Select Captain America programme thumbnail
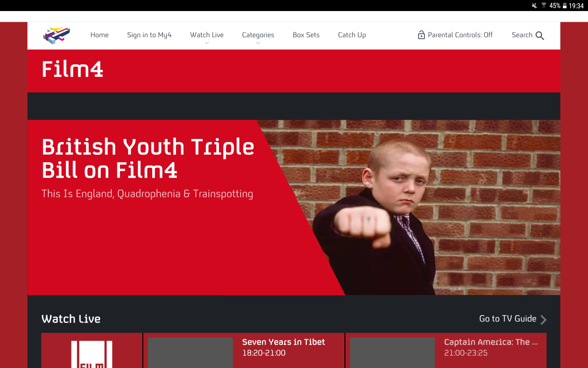Image resolution: width=588 pixels, height=368 pixels. tap(392, 353)
